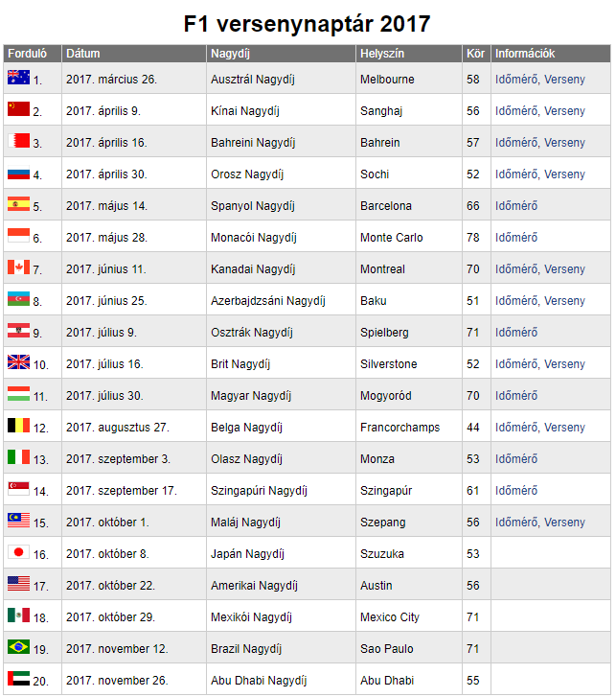The width and height of the screenshot is (616, 697).
Task: Click the Brazilian flag icon in round 19
Action: (x=18, y=646)
